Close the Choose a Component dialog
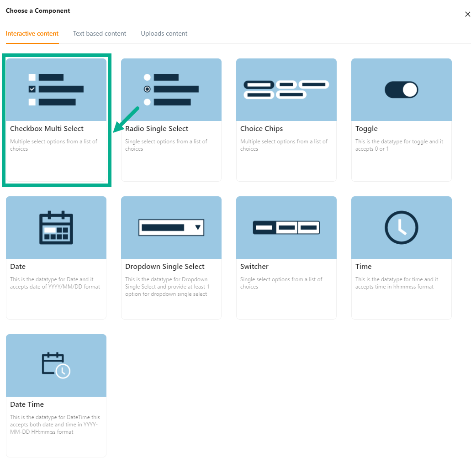Viewport: 476px width, 462px height. (467, 14)
